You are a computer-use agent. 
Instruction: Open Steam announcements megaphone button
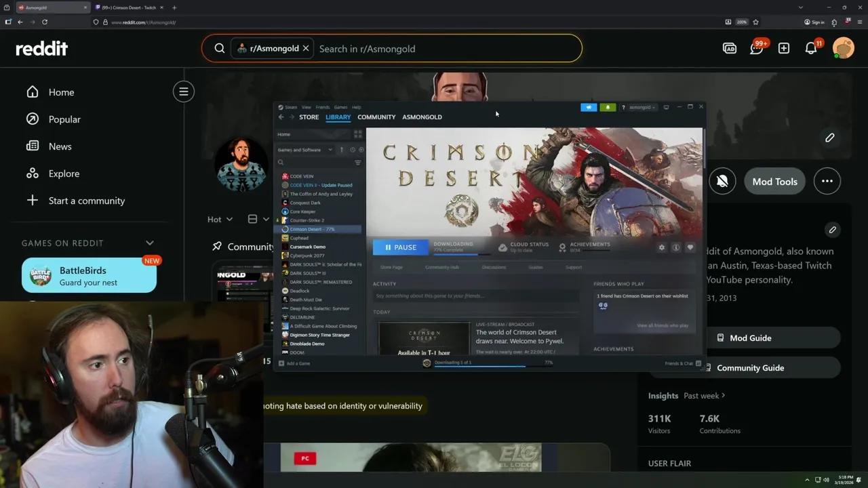(589, 107)
